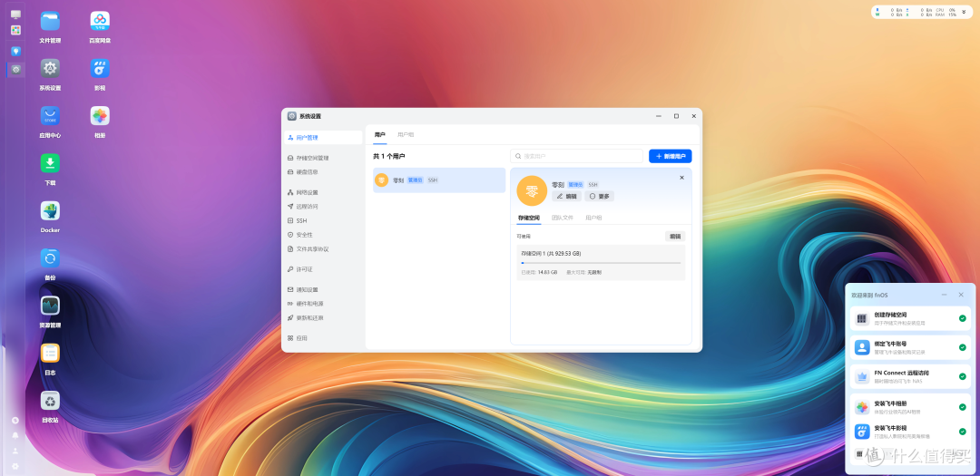The height and width of the screenshot is (476, 980).
Task: Click green checkmark beside FN Connect
Action: [963, 376]
